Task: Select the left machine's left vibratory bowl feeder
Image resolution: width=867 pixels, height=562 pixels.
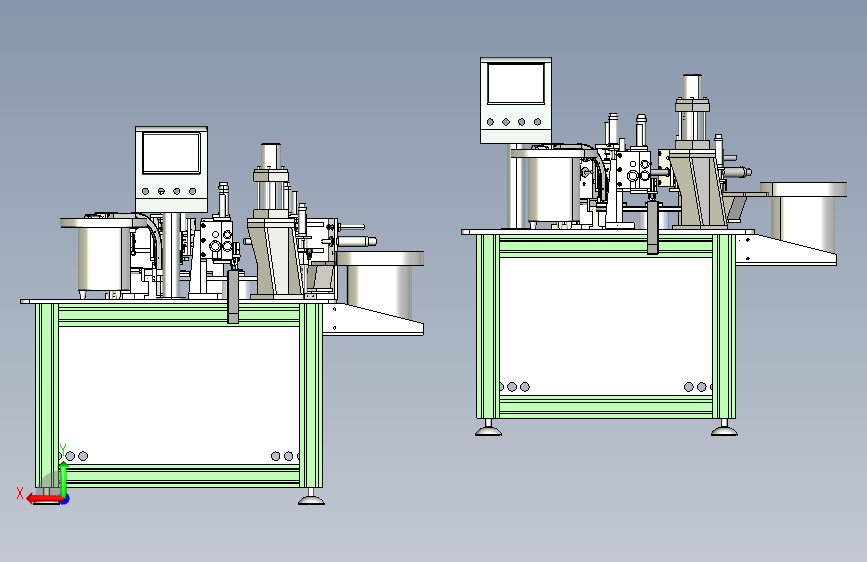Action: (x=102, y=254)
